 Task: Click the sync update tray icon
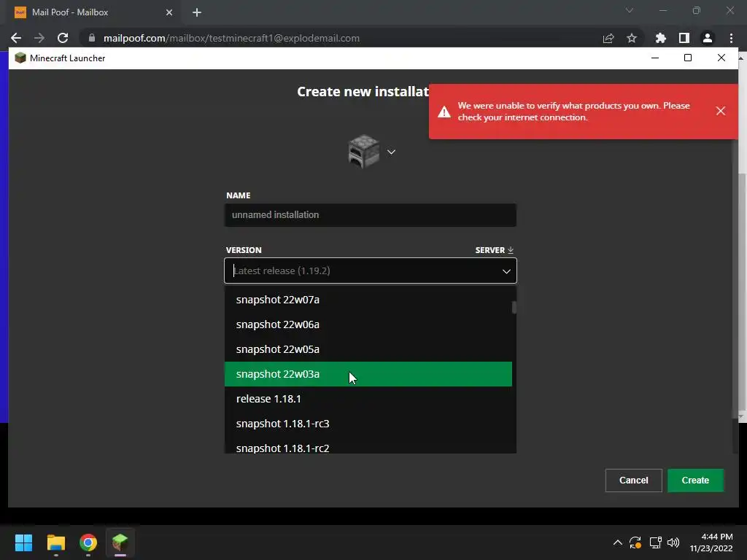(x=635, y=542)
